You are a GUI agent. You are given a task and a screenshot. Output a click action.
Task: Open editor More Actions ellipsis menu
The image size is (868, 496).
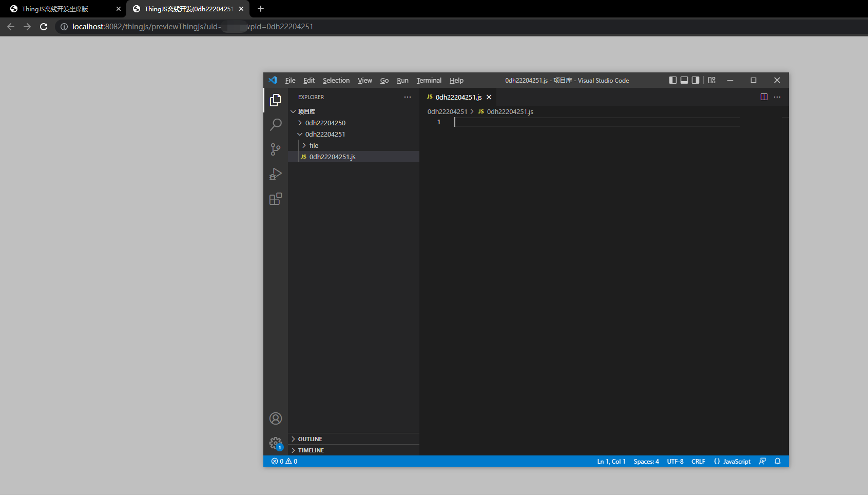[777, 97]
